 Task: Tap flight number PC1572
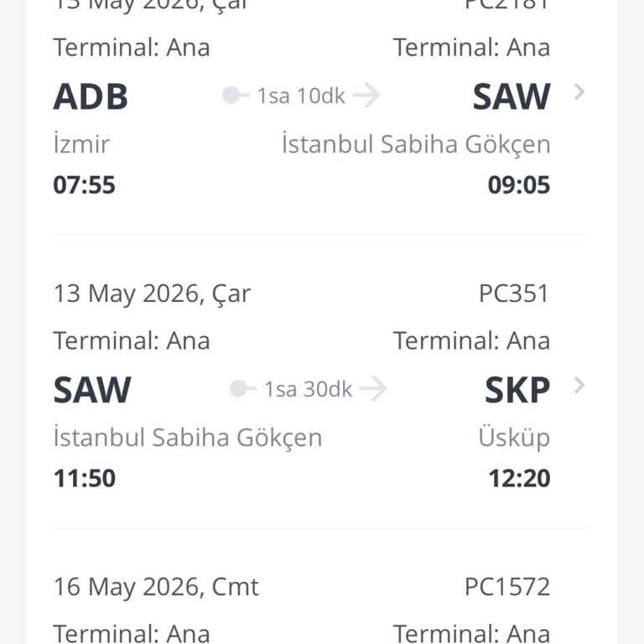click(x=506, y=587)
